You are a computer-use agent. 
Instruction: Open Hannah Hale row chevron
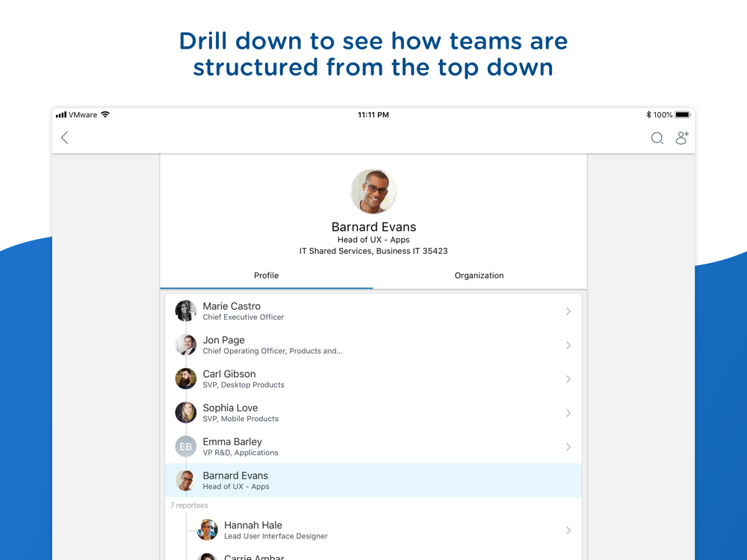click(x=568, y=530)
